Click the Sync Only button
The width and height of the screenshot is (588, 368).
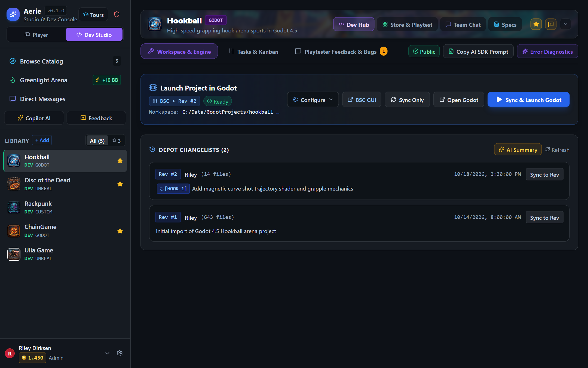[407, 100]
